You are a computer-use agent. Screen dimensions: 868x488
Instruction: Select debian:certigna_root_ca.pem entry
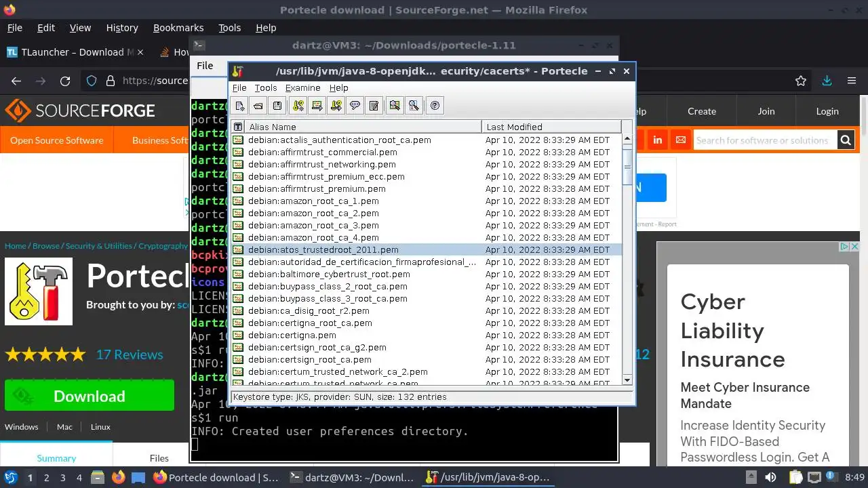coord(427,323)
